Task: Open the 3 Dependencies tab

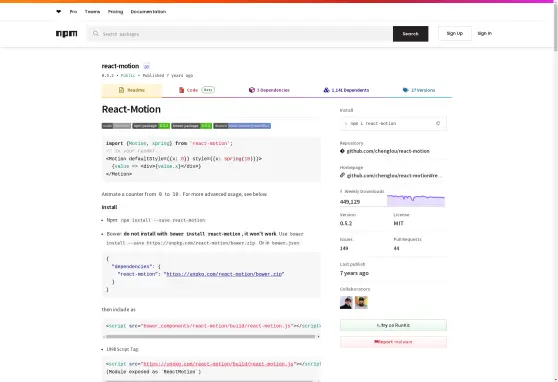Action: coord(269,90)
